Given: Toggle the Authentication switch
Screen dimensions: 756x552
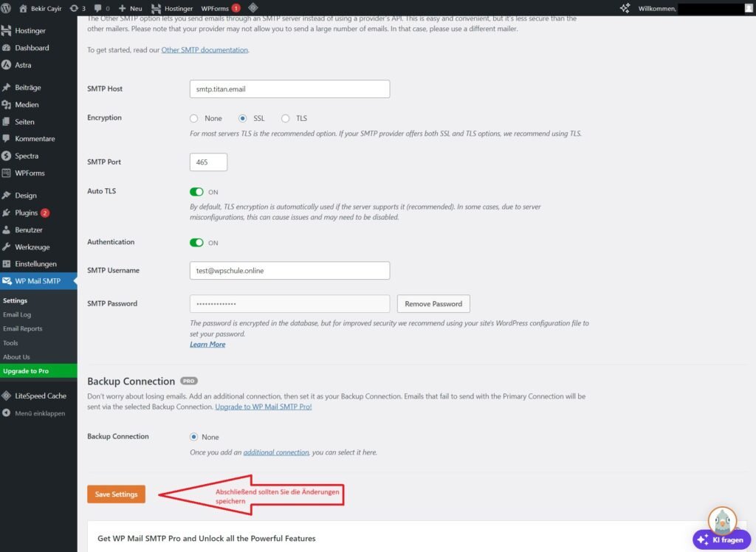Looking at the screenshot, I should [x=196, y=243].
